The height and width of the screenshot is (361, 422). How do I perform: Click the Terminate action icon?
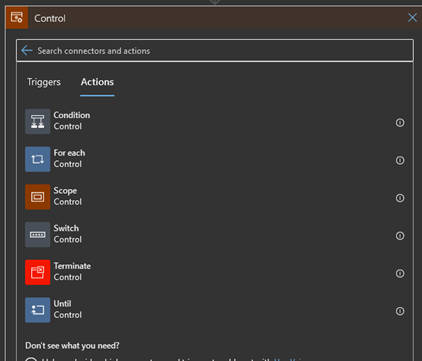click(38, 272)
